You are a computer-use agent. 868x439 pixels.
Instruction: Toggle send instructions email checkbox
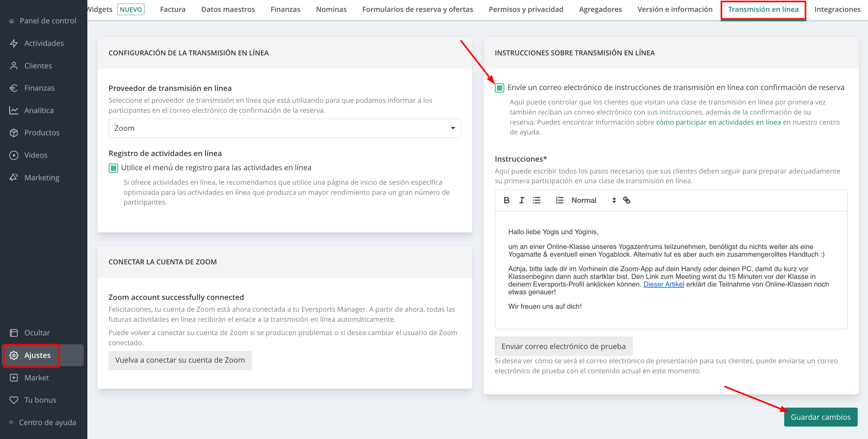499,88
